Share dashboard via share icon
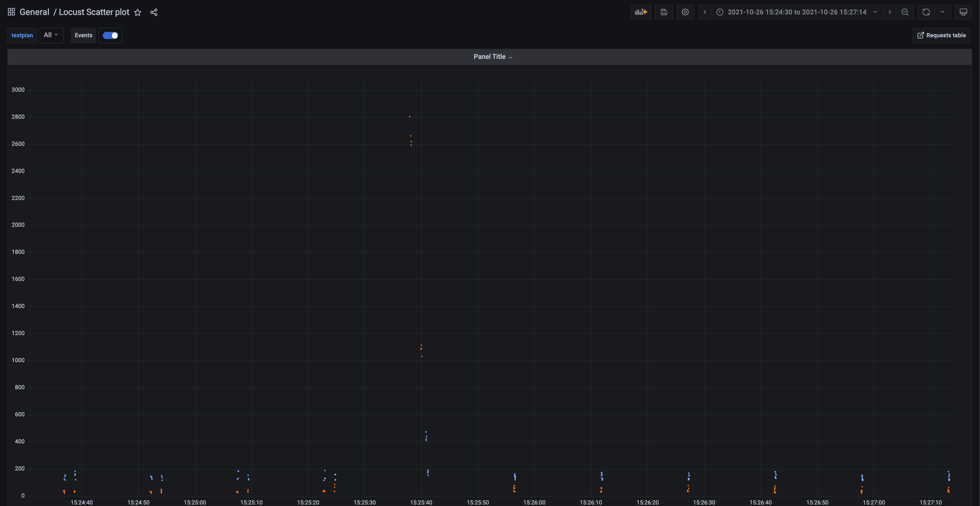The image size is (980, 506). 154,13
